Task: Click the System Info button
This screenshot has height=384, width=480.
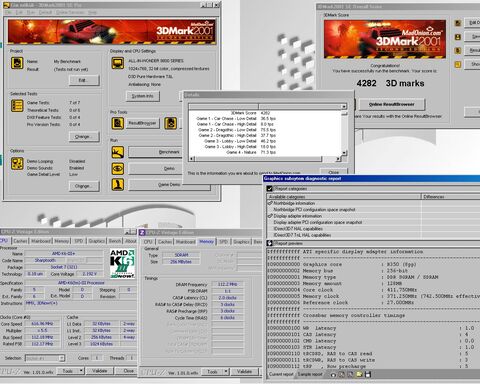Action: (143, 96)
